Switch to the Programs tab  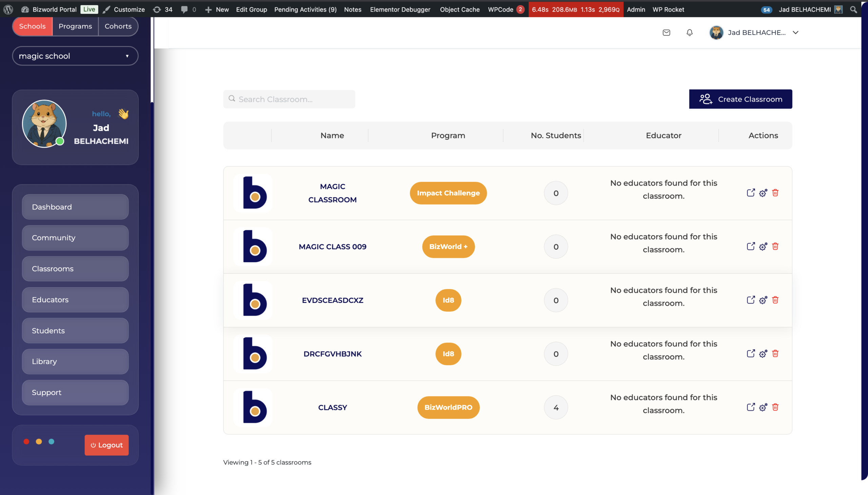pos(75,26)
